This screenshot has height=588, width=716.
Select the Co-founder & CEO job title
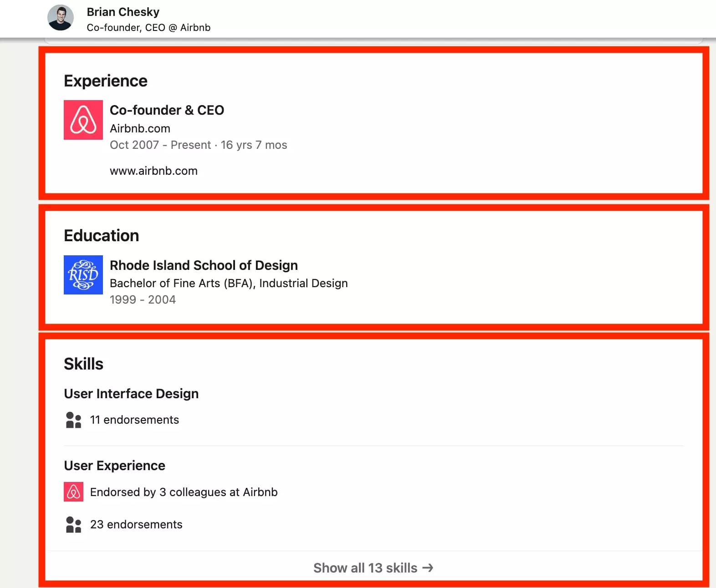coord(167,110)
